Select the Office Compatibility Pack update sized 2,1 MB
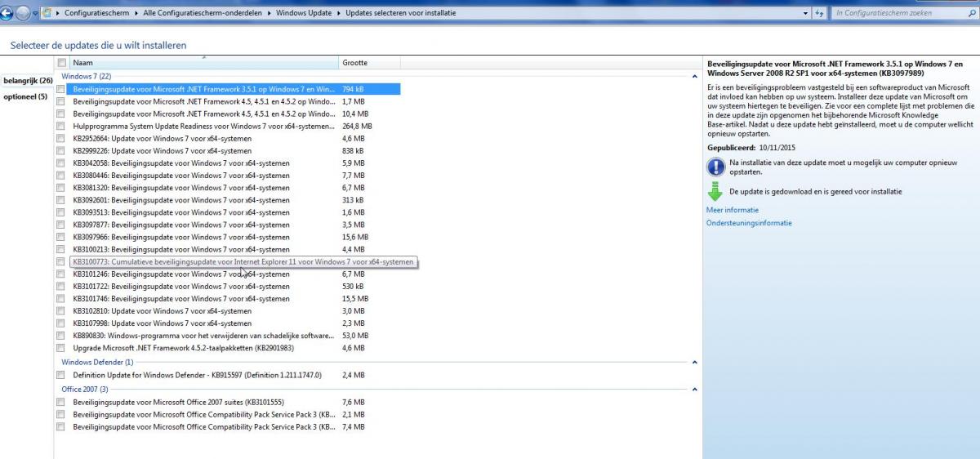The height and width of the screenshot is (459, 980). pyautogui.click(x=229, y=415)
